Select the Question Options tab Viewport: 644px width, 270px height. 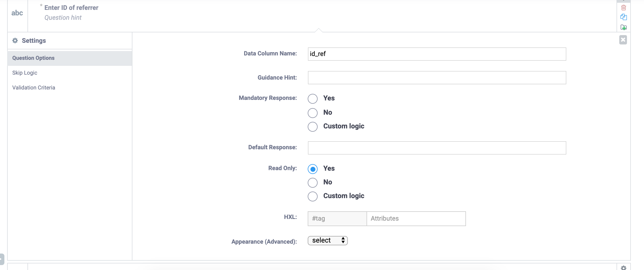pos(33,58)
